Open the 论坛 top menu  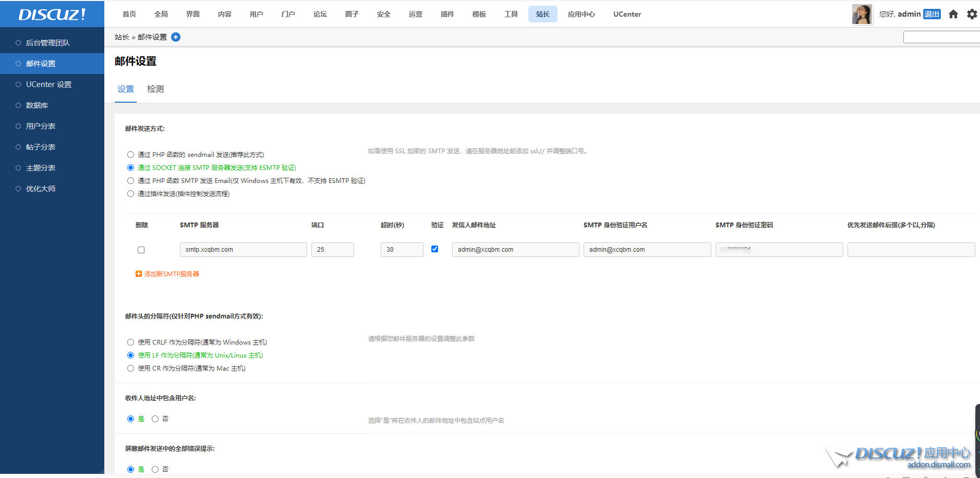pos(320,14)
